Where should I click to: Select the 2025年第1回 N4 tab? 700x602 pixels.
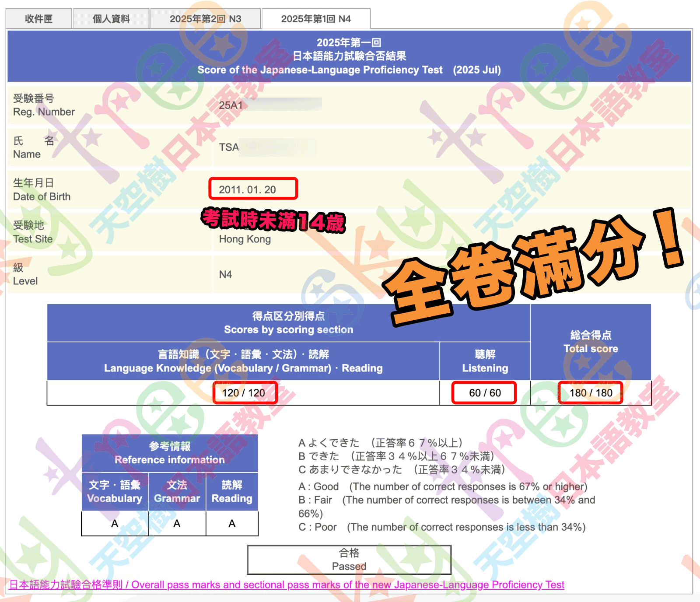coord(316,19)
